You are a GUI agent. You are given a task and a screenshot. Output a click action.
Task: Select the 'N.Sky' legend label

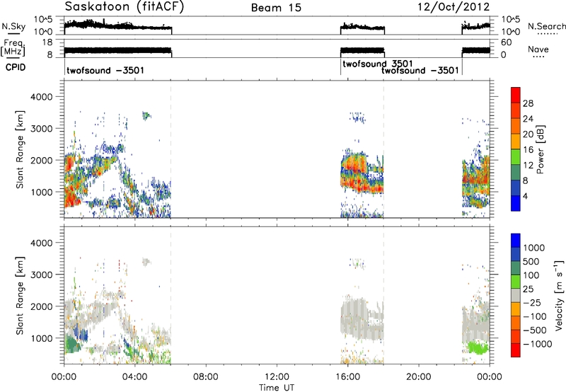13,26
